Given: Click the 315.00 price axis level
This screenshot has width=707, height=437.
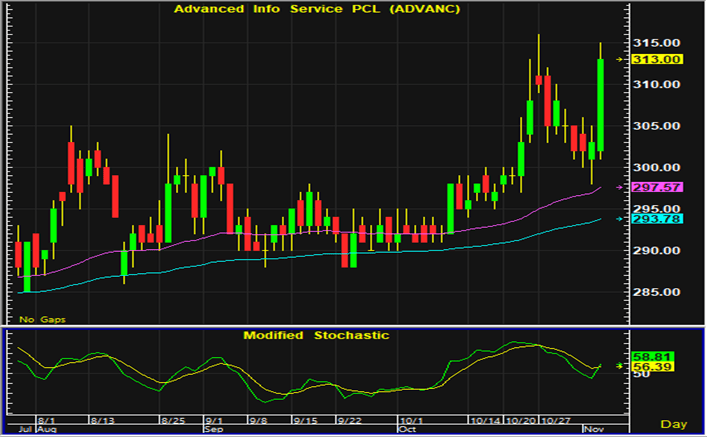Looking at the screenshot, I should (658, 43).
